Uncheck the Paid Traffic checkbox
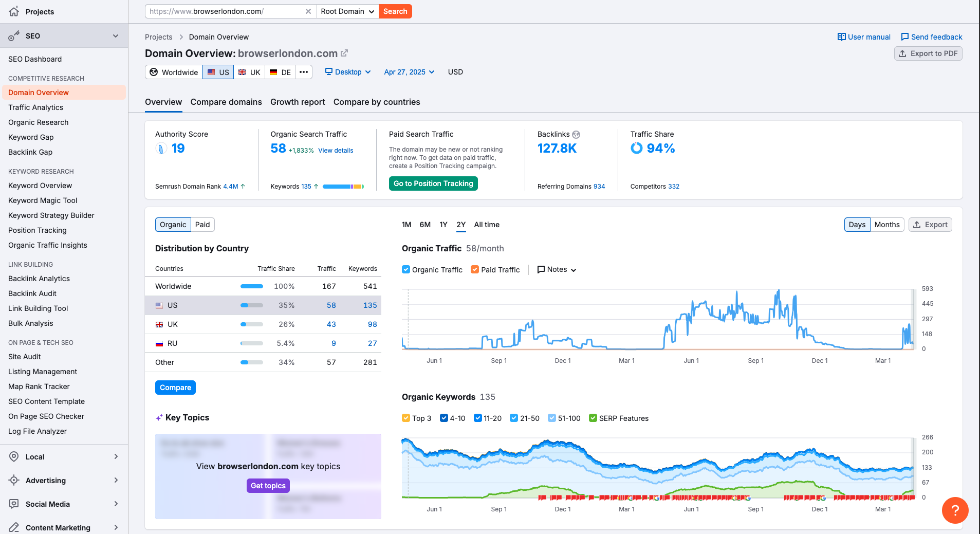This screenshot has width=980, height=534. [x=475, y=269]
